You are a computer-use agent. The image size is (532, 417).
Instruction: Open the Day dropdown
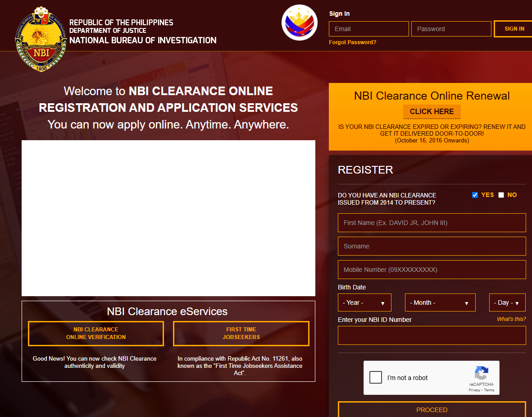pyautogui.click(x=507, y=302)
